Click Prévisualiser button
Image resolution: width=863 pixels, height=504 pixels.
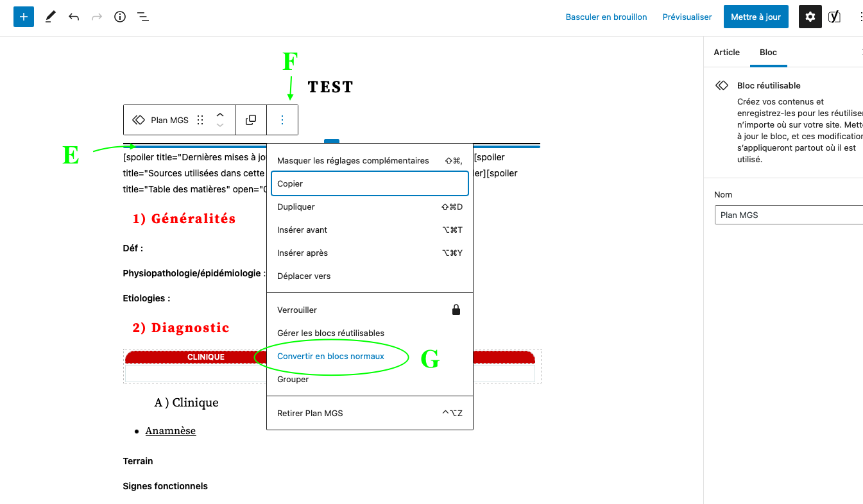click(687, 17)
